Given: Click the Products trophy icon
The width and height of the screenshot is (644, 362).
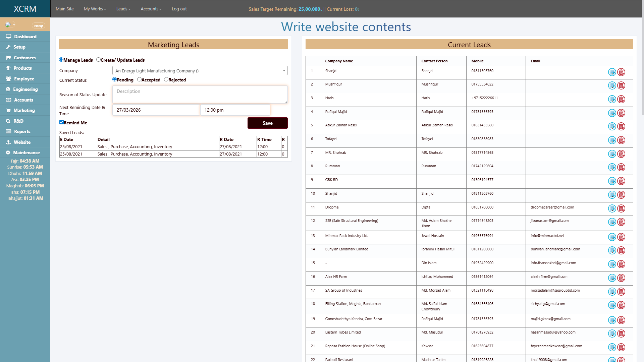Looking at the screenshot, I should [8, 68].
